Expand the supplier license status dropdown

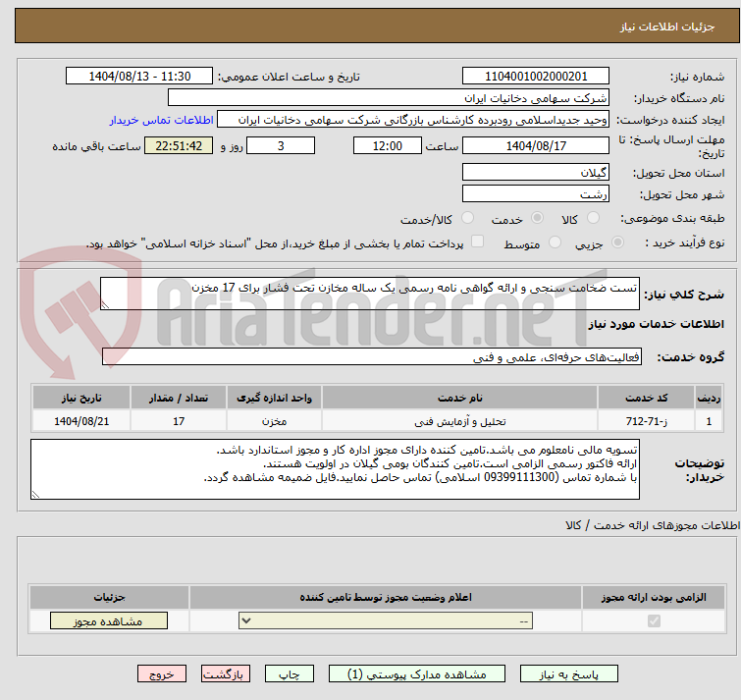click(387, 621)
